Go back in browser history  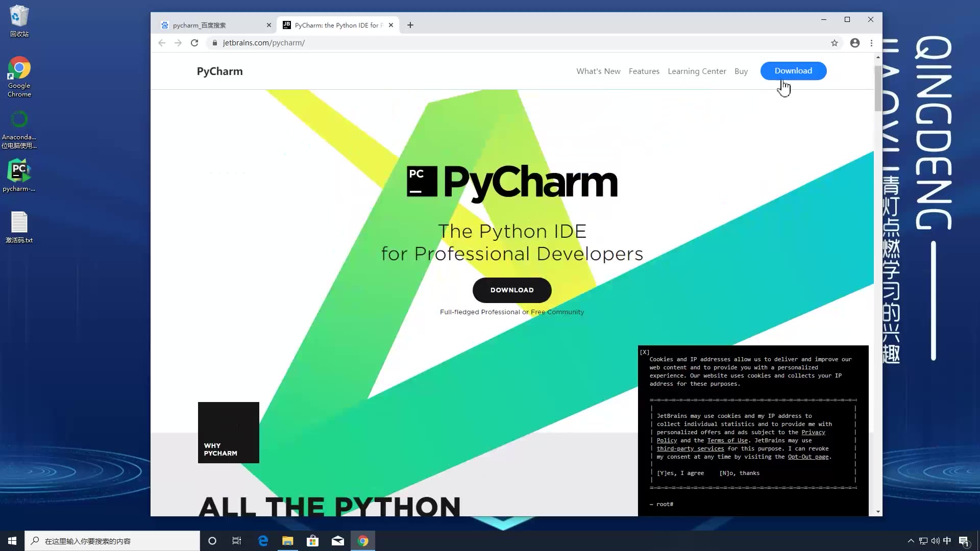(162, 43)
